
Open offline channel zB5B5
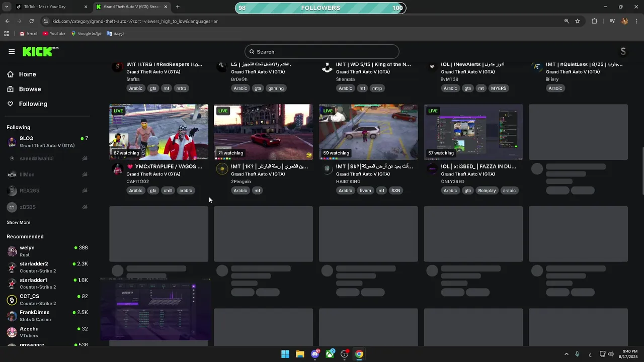tap(47, 207)
